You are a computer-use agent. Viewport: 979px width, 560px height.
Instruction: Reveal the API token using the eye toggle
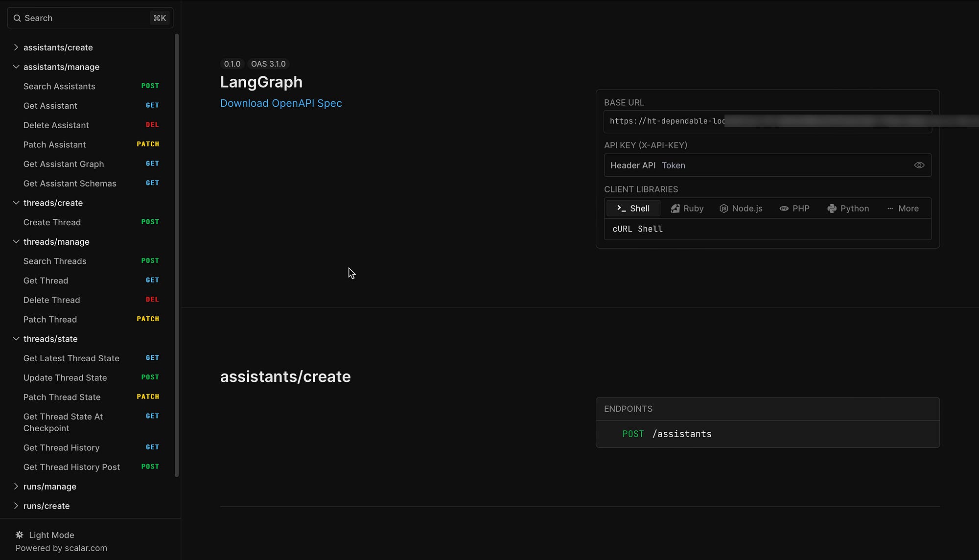coord(919,165)
